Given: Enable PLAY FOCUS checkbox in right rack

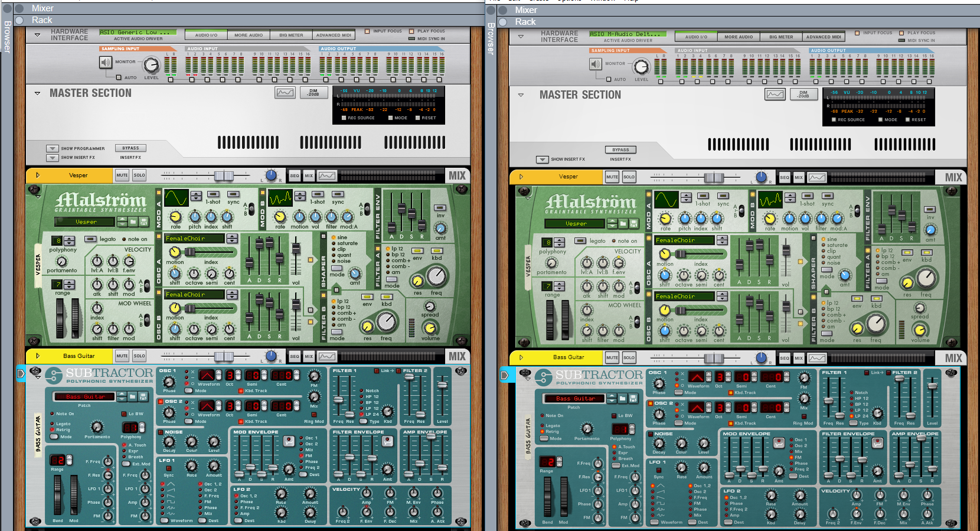Looking at the screenshot, I should pos(901,33).
